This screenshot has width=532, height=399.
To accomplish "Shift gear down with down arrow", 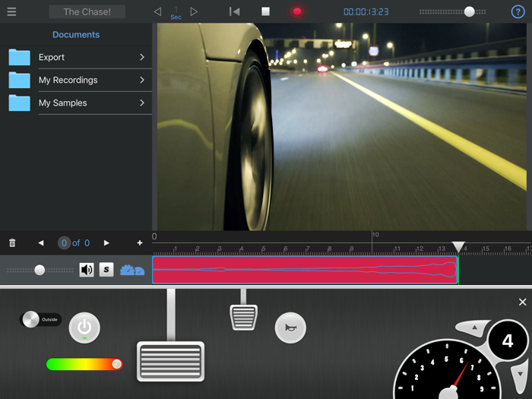I will tap(520, 377).
